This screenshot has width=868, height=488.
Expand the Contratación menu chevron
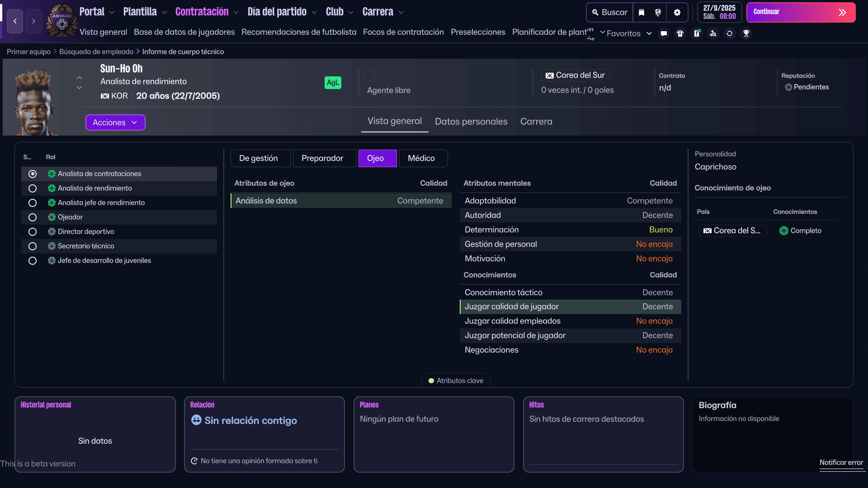236,13
